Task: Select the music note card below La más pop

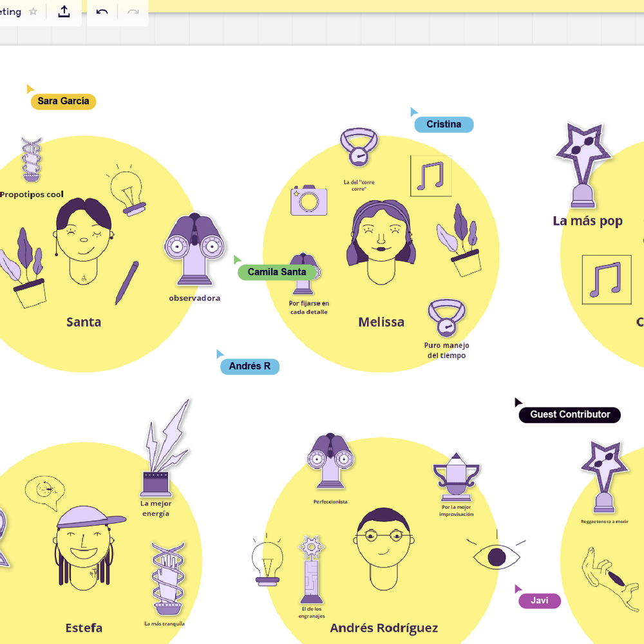Action: pos(607,279)
